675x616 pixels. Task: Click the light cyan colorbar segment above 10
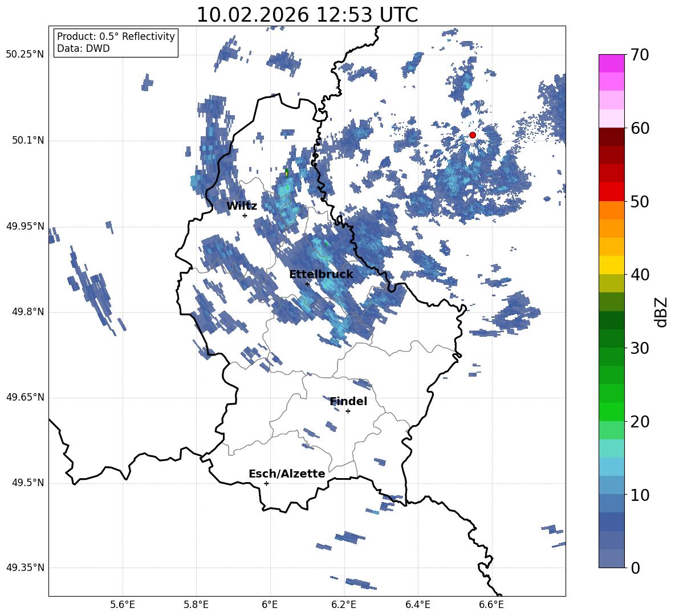(x=611, y=467)
